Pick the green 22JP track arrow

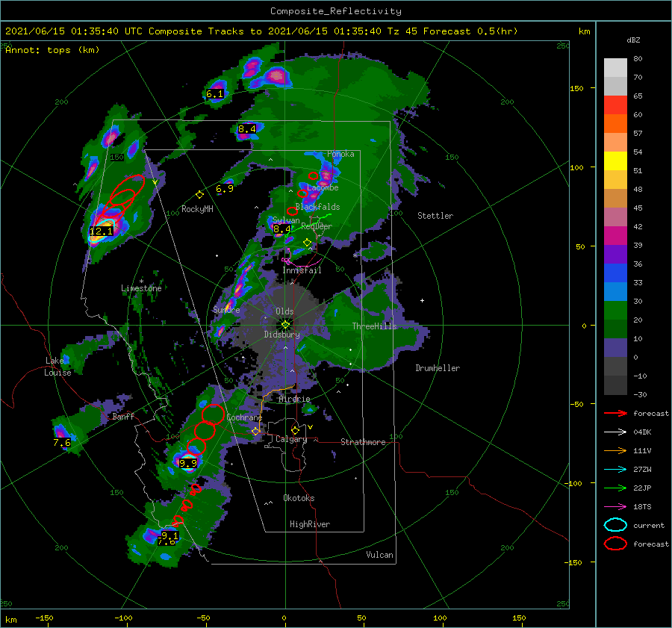coord(615,488)
